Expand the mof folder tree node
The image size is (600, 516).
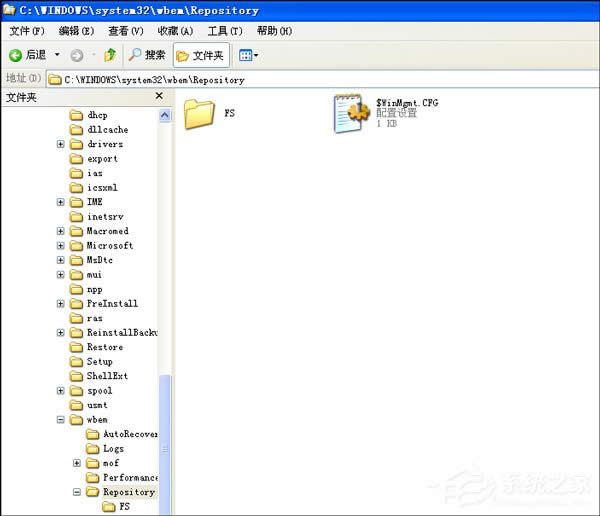pos(77,463)
